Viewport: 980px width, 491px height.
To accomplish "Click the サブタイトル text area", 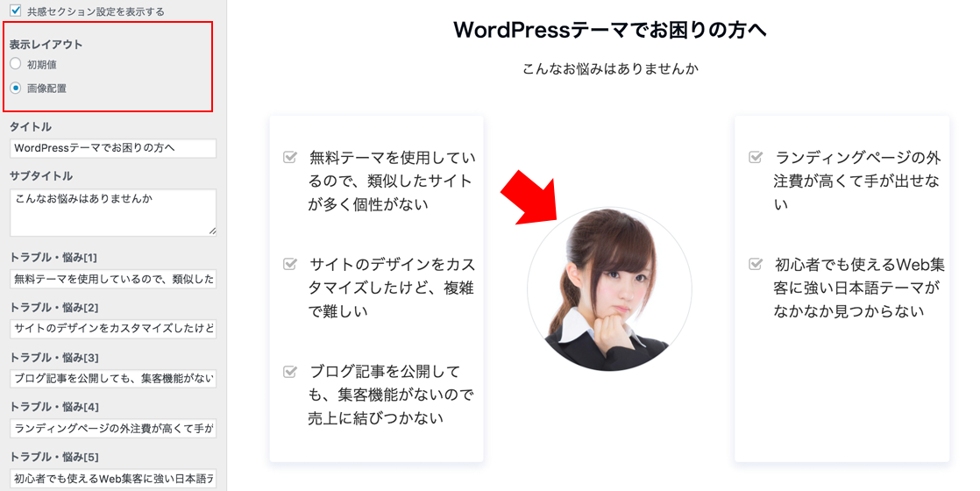I will click(113, 213).
